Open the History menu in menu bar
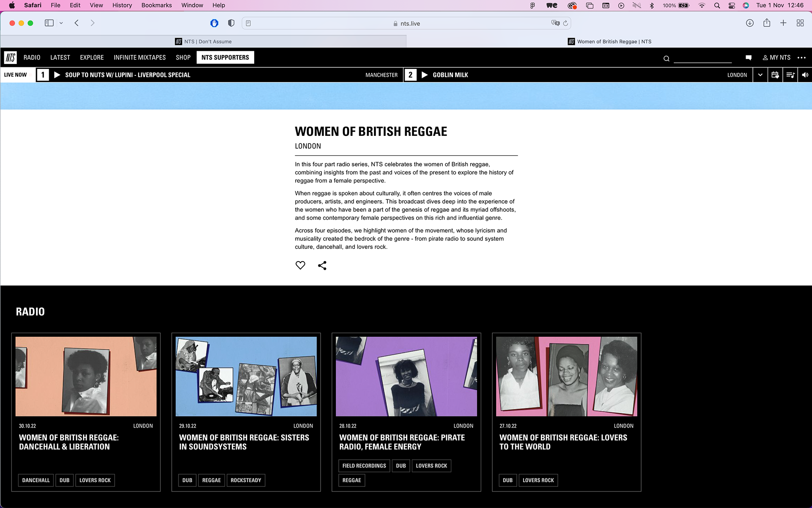The width and height of the screenshot is (812, 508). (x=122, y=5)
